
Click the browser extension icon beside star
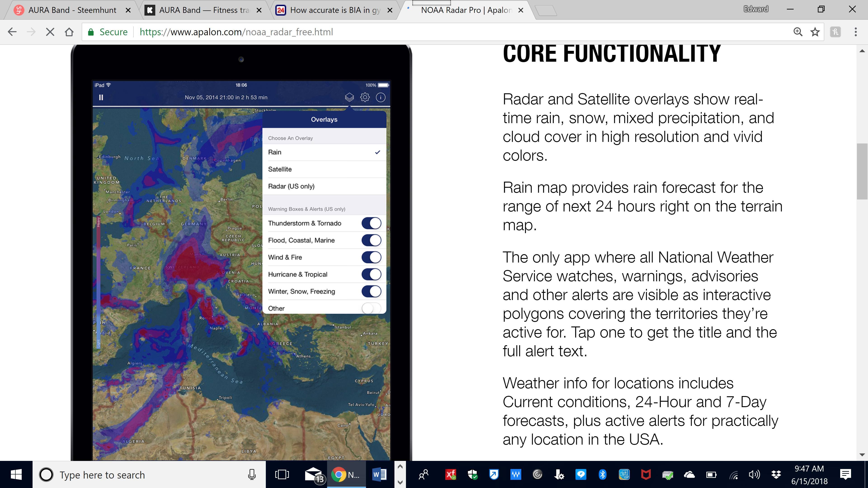pos(835,32)
